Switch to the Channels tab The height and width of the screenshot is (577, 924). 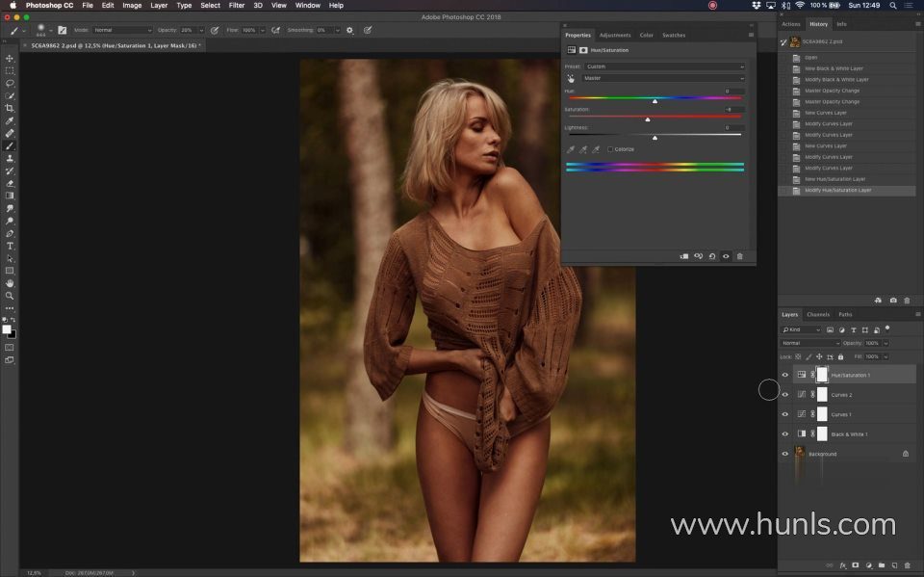[x=817, y=314]
